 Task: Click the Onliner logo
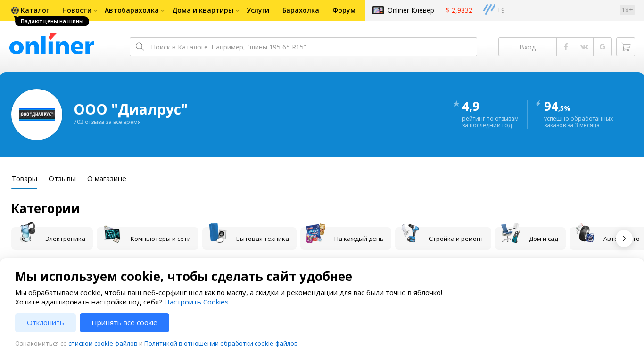[52, 44]
